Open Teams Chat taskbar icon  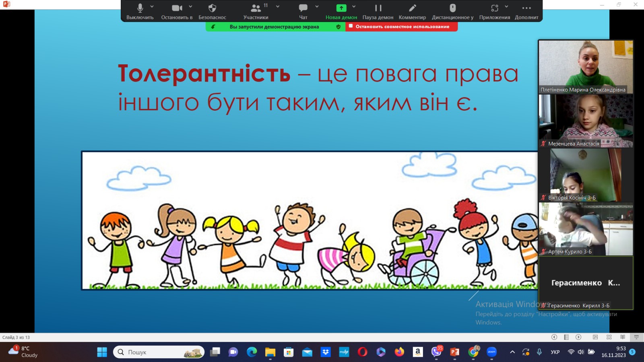[x=233, y=352]
